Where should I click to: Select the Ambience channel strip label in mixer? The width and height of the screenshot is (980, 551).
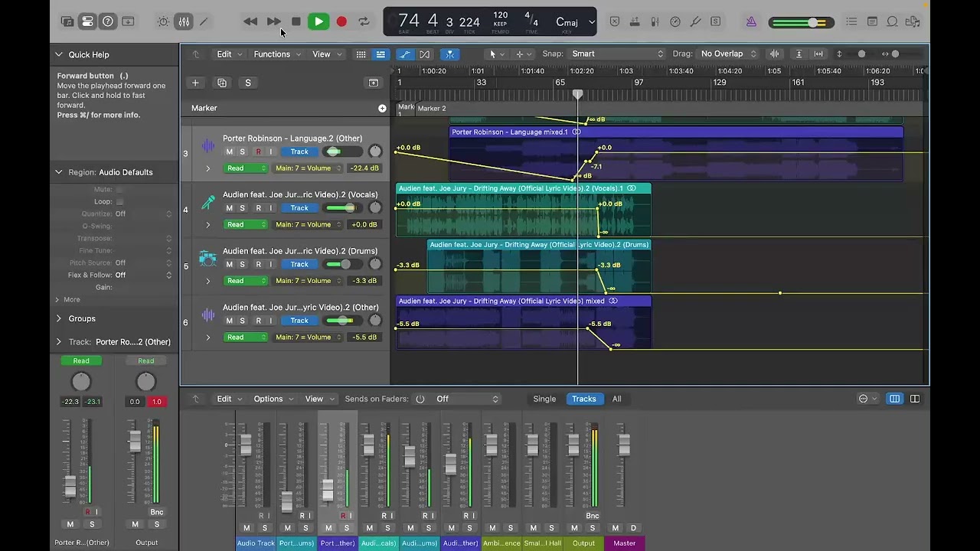501,543
